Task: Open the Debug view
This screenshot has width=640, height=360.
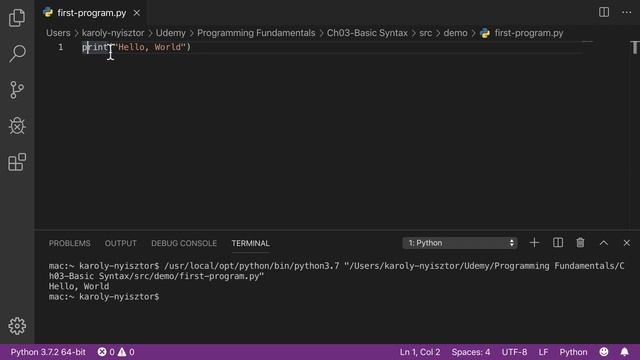Action: click(x=17, y=126)
